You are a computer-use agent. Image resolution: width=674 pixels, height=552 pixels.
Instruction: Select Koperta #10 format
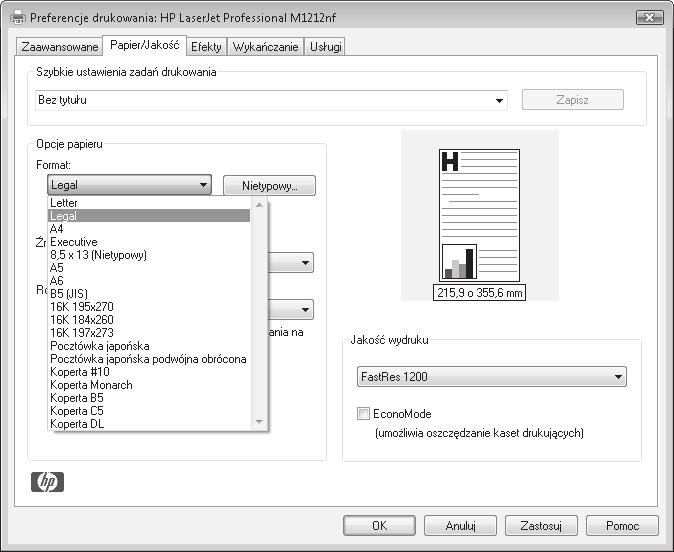pyautogui.click(x=149, y=371)
